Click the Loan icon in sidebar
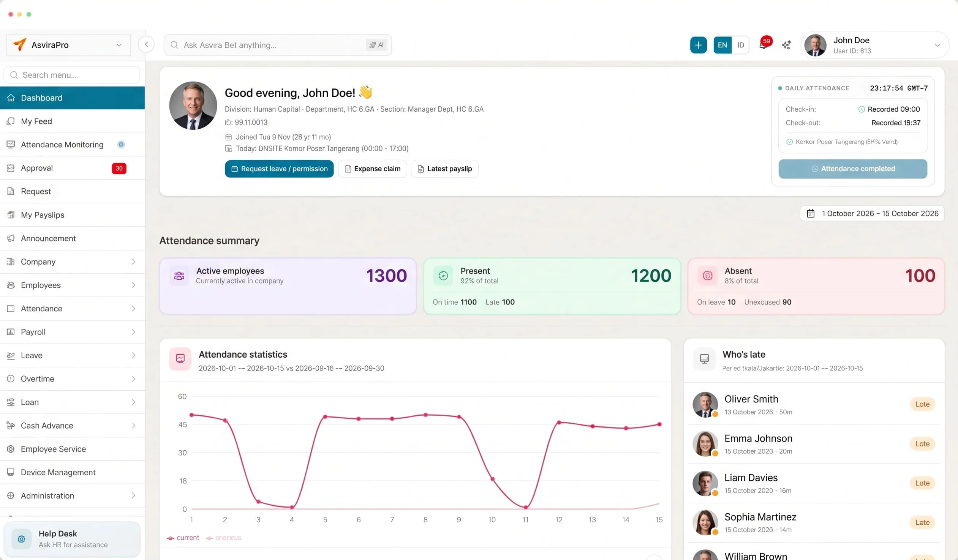 [11, 402]
